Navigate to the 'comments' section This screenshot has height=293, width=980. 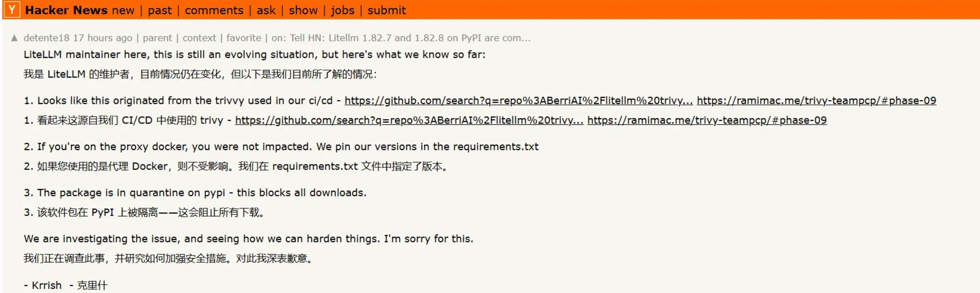214,10
